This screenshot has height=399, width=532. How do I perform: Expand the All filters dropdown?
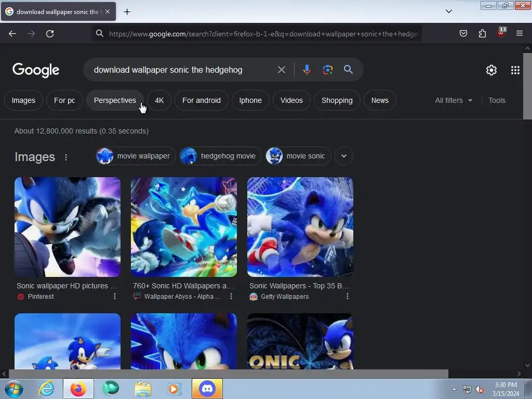(454, 100)
